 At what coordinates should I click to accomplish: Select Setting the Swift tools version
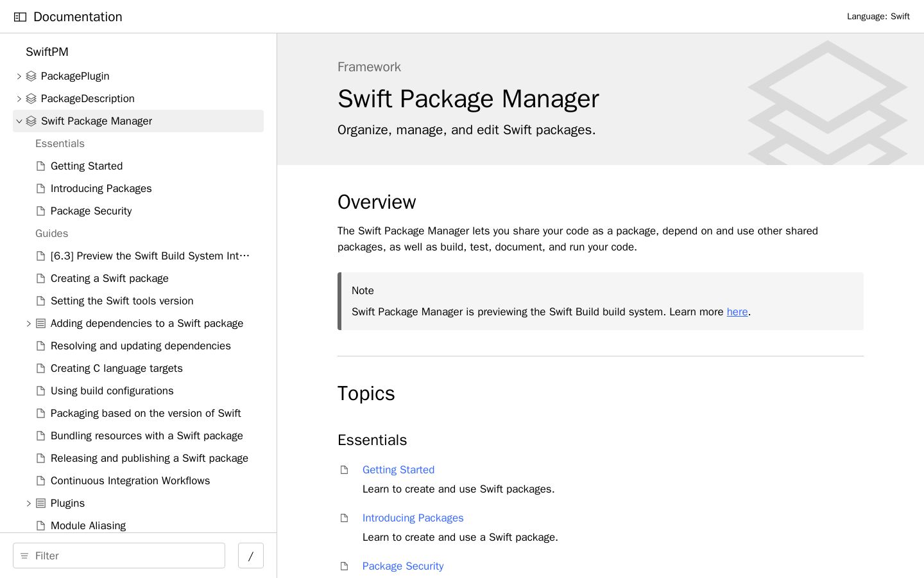[122, 301]
